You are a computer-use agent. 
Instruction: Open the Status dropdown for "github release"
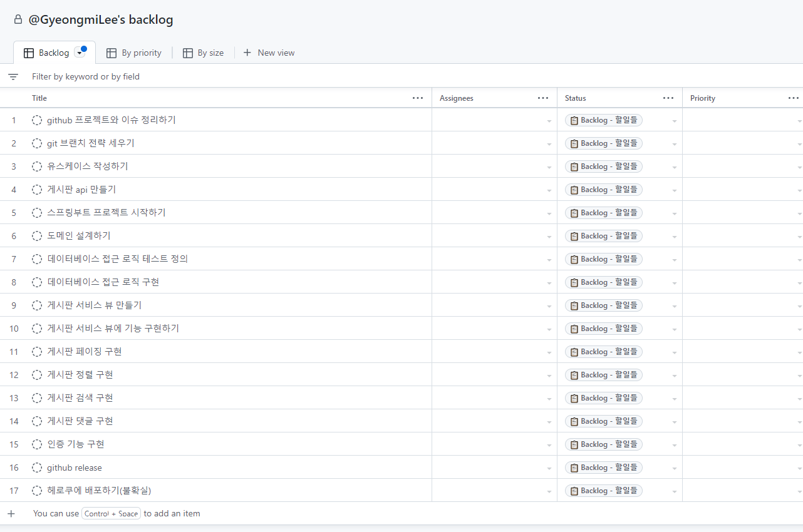pyautogui.click(x=675, y=468)
